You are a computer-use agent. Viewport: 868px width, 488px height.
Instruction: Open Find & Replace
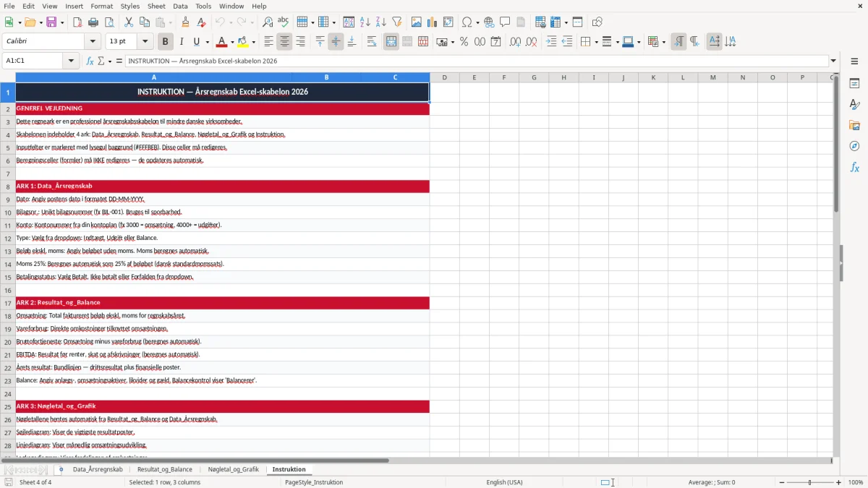click(267, 22)
